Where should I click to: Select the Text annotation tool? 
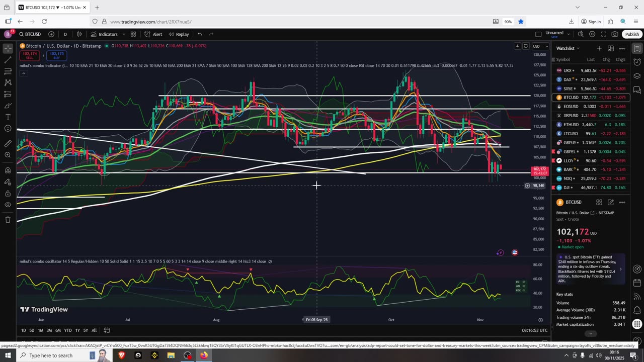click(x=8, y=117)
